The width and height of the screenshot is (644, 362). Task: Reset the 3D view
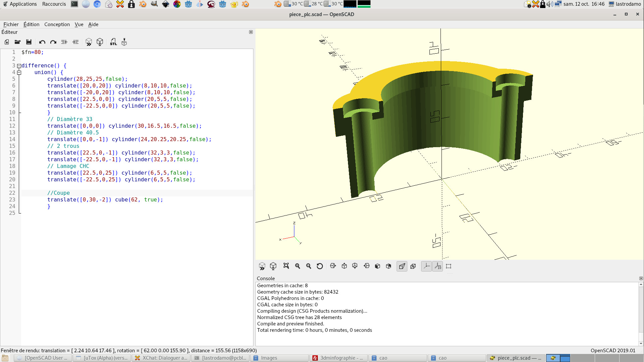coord(320,266)
